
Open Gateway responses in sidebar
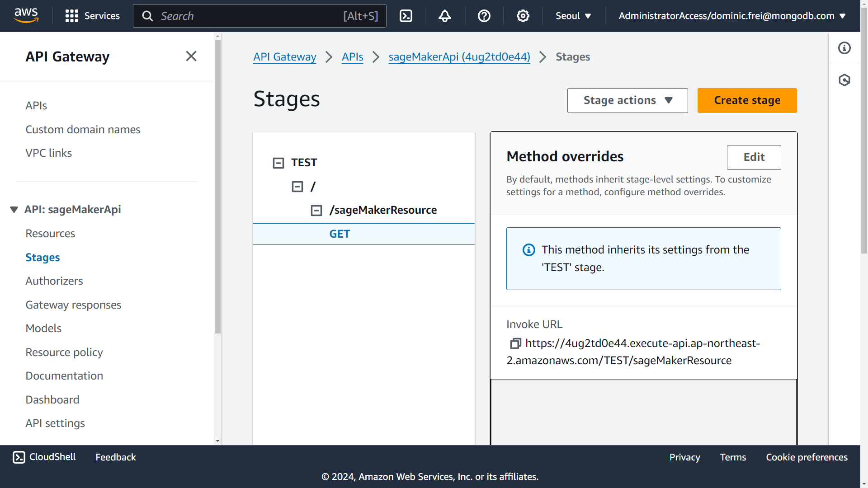tap(73, 305)
